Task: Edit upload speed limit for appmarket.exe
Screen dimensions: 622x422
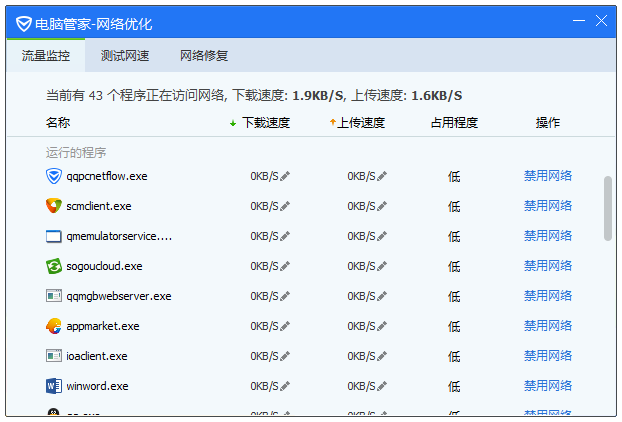Action: point(382,326)
